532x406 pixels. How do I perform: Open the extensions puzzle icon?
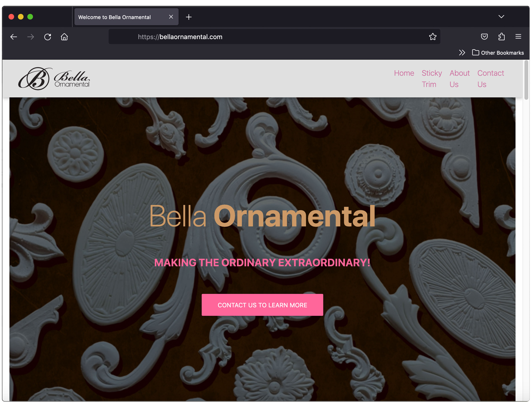click(x=501, y=37)
